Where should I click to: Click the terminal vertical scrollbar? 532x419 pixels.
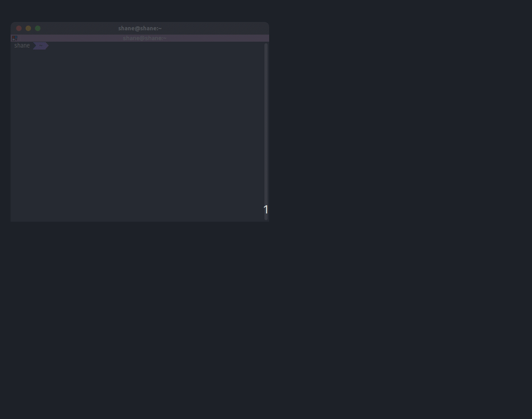[x=266, y=131]
